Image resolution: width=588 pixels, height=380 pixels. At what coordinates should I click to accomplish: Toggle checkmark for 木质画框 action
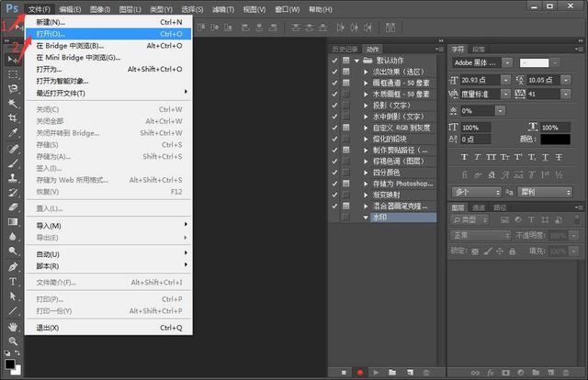click(x=334, y=94)
